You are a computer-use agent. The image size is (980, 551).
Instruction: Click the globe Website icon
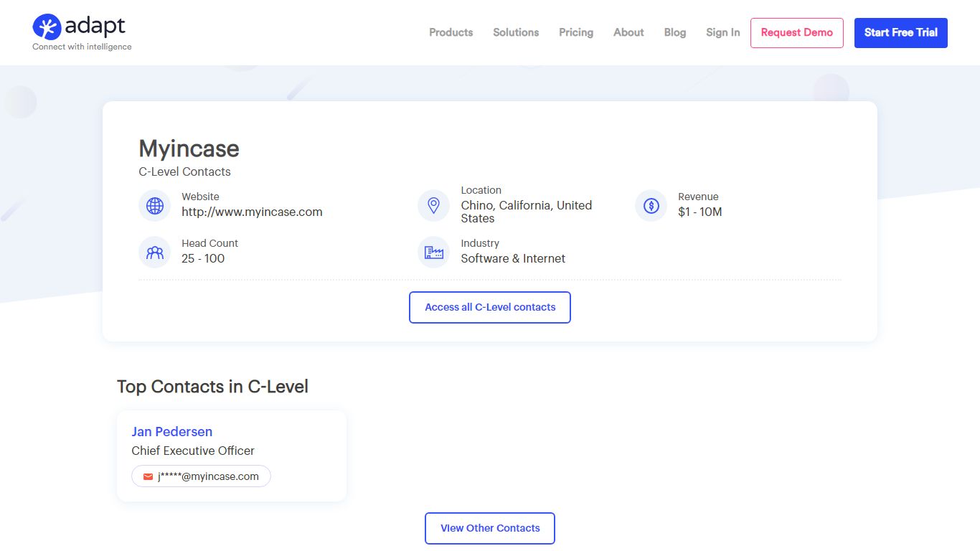point(155,206)
